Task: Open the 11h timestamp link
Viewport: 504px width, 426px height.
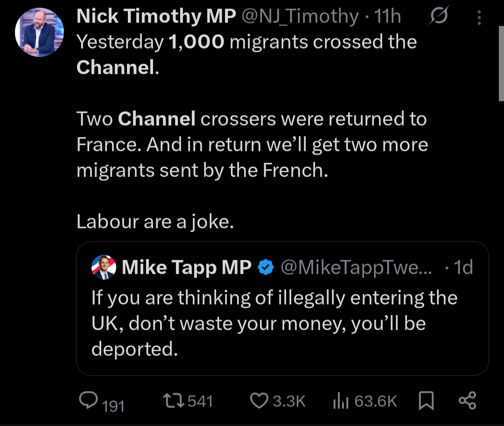Action: click(x=388, y=17)
